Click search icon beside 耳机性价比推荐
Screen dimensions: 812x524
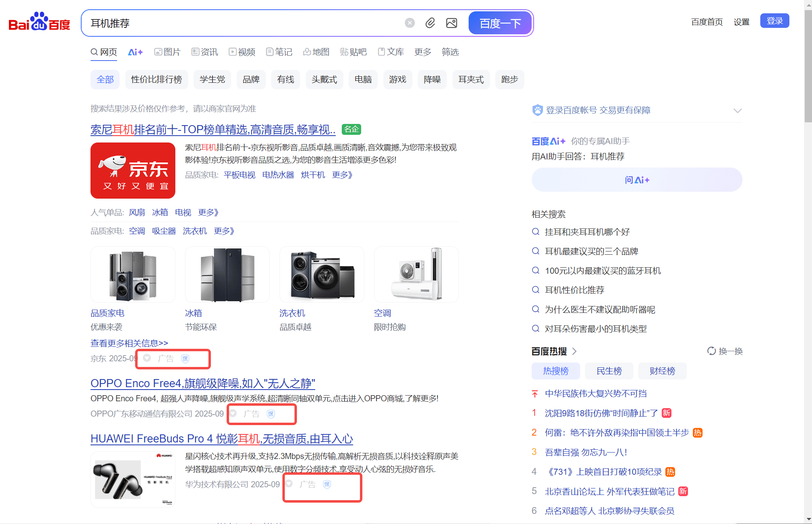click(x=536, y=290)
